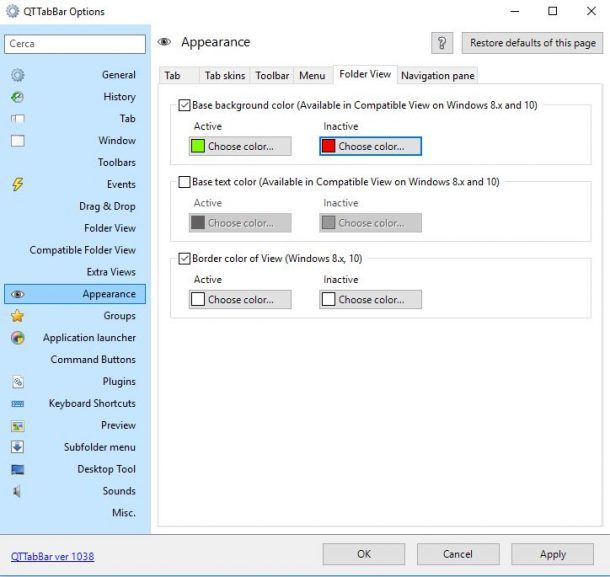Select History in the sidebar list
Viewport: 610px width, 577px height.
75,96
